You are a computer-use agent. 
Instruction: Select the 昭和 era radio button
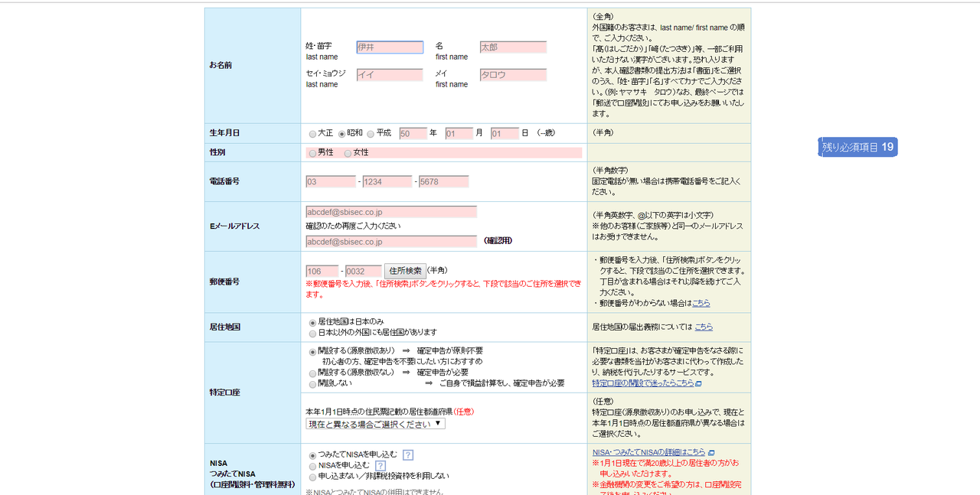point(342,133)
